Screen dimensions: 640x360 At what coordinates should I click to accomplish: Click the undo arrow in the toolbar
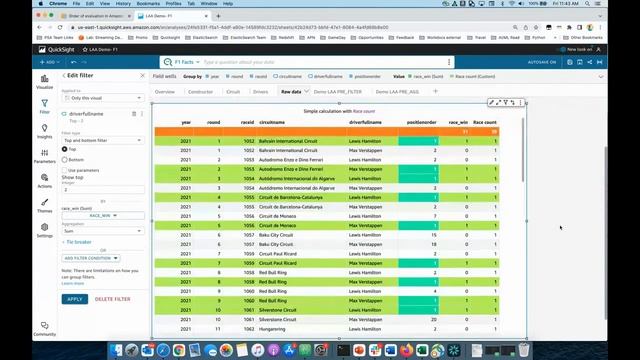pos(73,62)
